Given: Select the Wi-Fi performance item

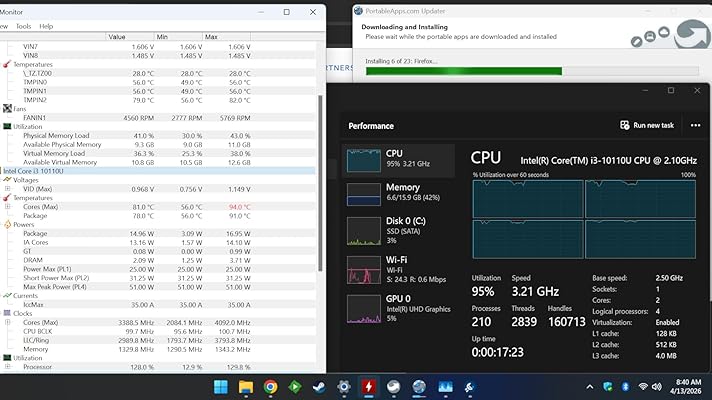Looking at the screenshot, I should pos(397,270).
